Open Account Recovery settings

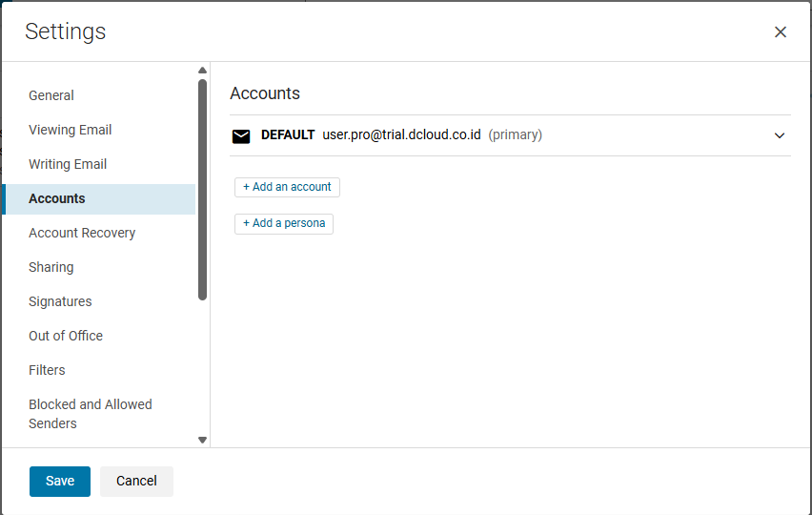tap(82, 233)
